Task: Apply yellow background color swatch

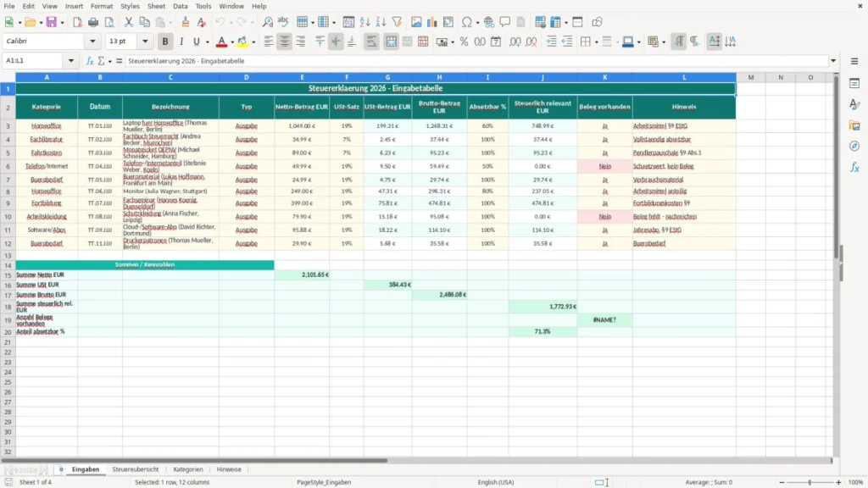Action: [x=242, y=42]
